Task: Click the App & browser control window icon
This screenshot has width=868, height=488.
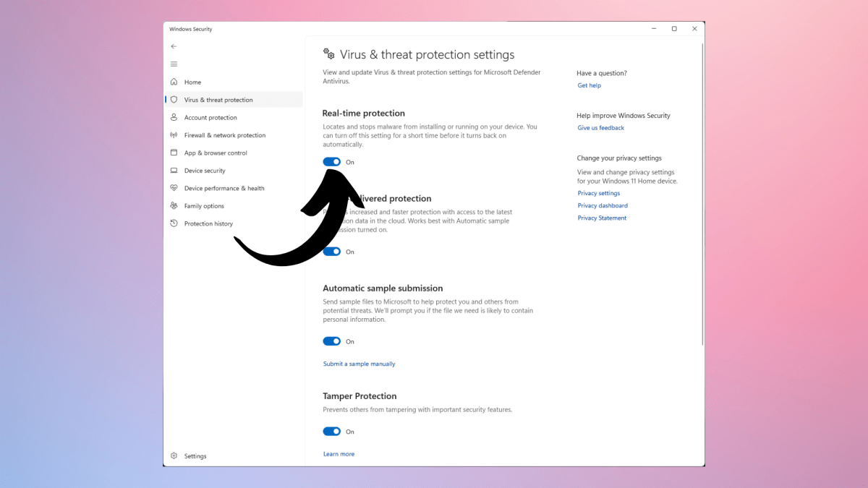Action: tap(174, 153)
